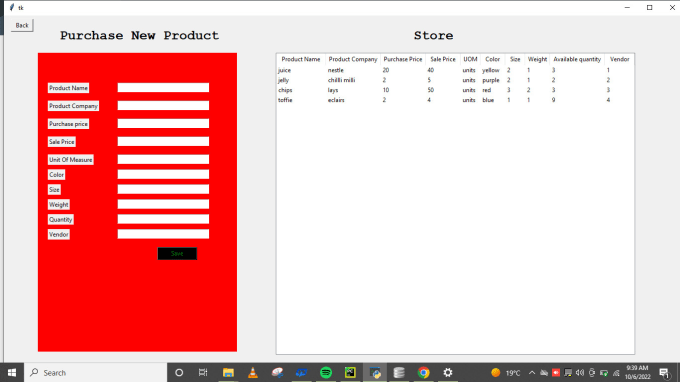Click the Purchase Price column header

coord(402,59)
